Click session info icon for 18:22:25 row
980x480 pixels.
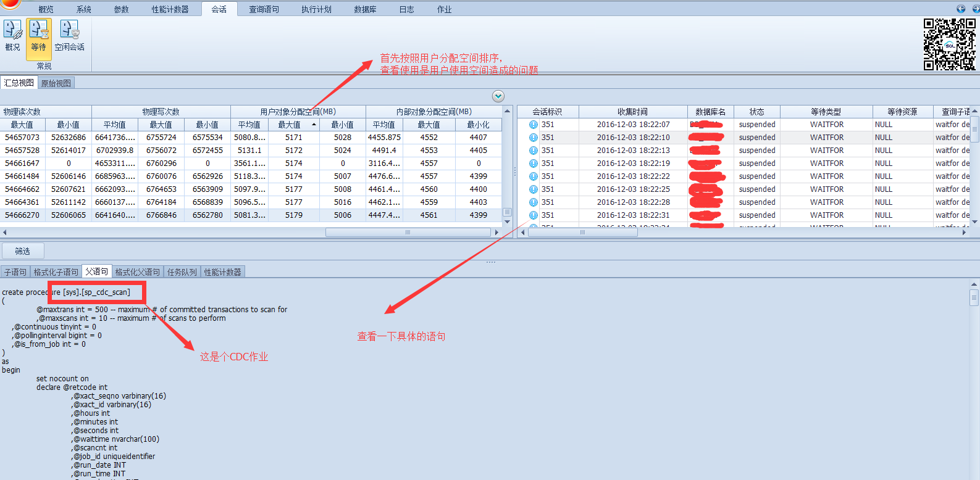point(534,189)
